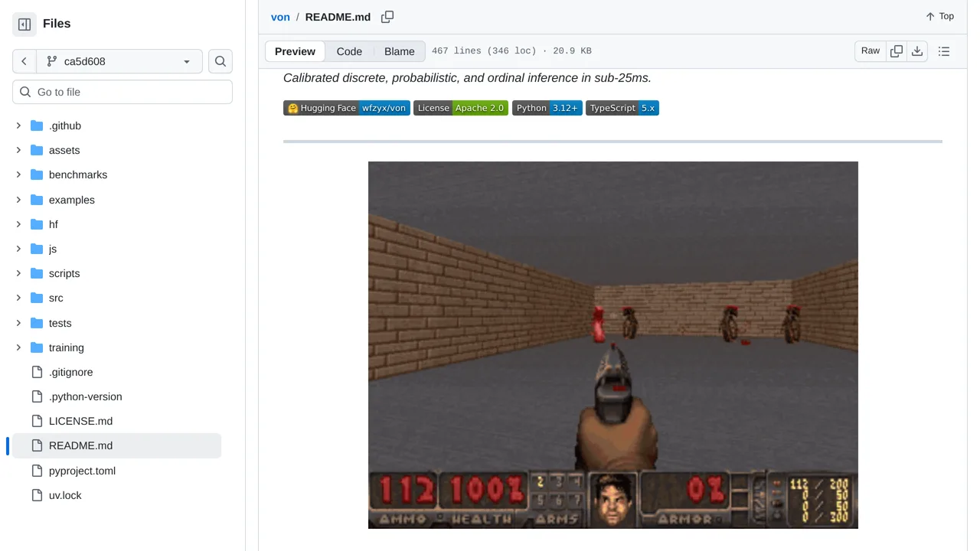
Task: Open the assets folder icon
Action: coord(37,150)
